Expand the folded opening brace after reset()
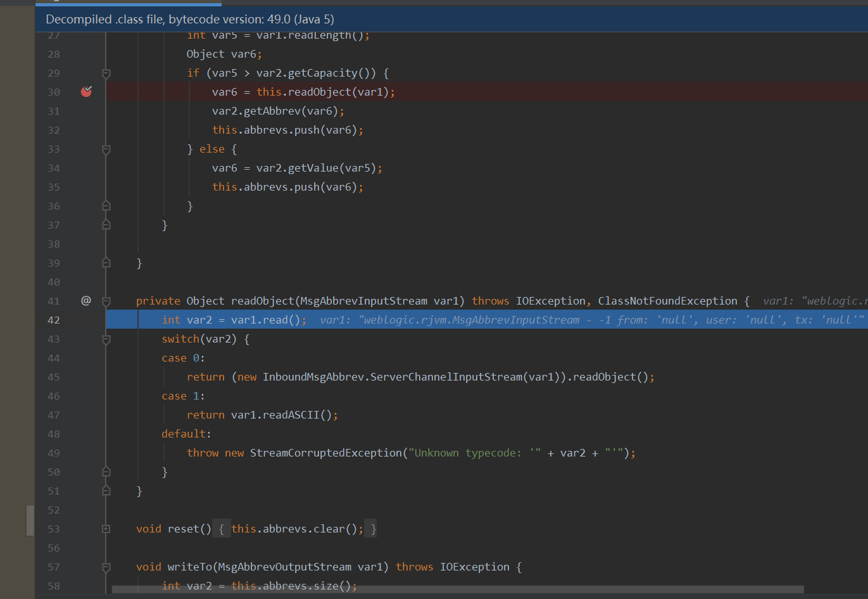Screen dimensions: 868x599 [221, 529]
